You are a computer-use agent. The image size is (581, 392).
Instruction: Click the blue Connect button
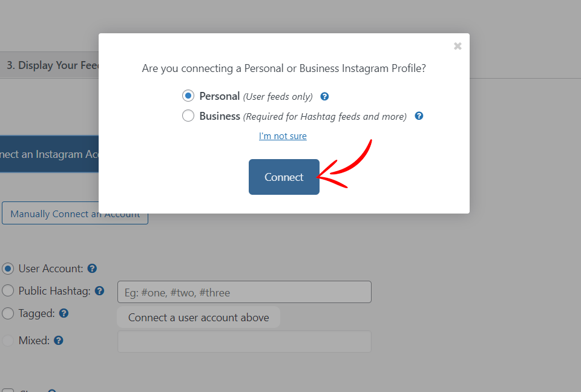click(x=284, y=177)
